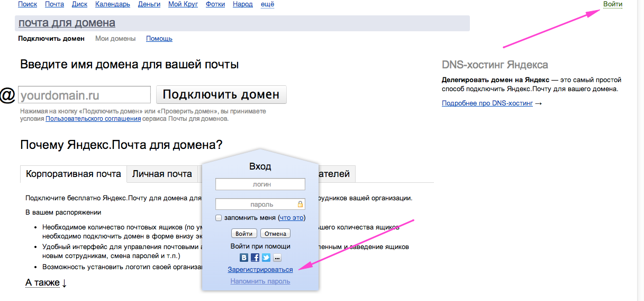Open Почта in the top navigation
The image size is (644, 301).
point(55,4)
